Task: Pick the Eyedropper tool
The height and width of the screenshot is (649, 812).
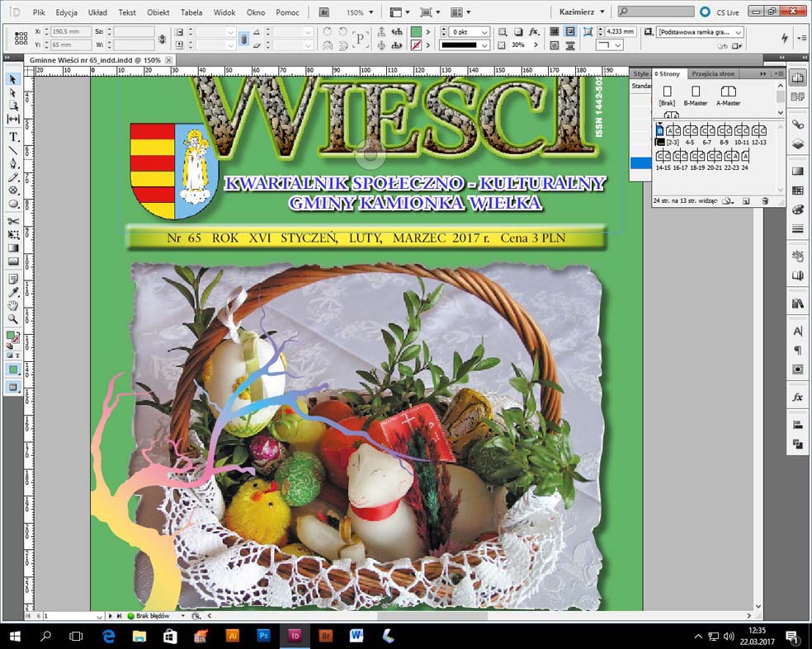Action: coord(13,292)
